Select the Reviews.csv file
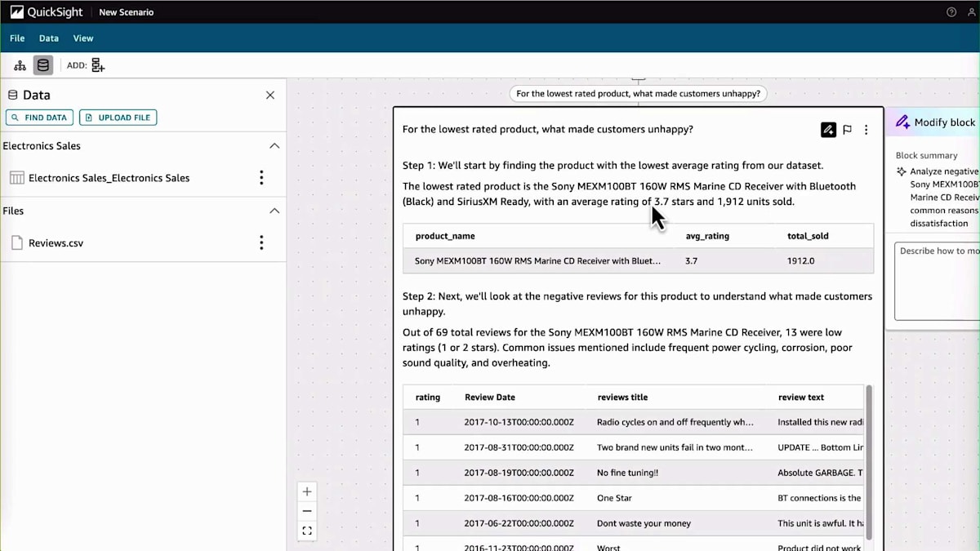This screenshot has width=980, height=551. click(56, 243)
